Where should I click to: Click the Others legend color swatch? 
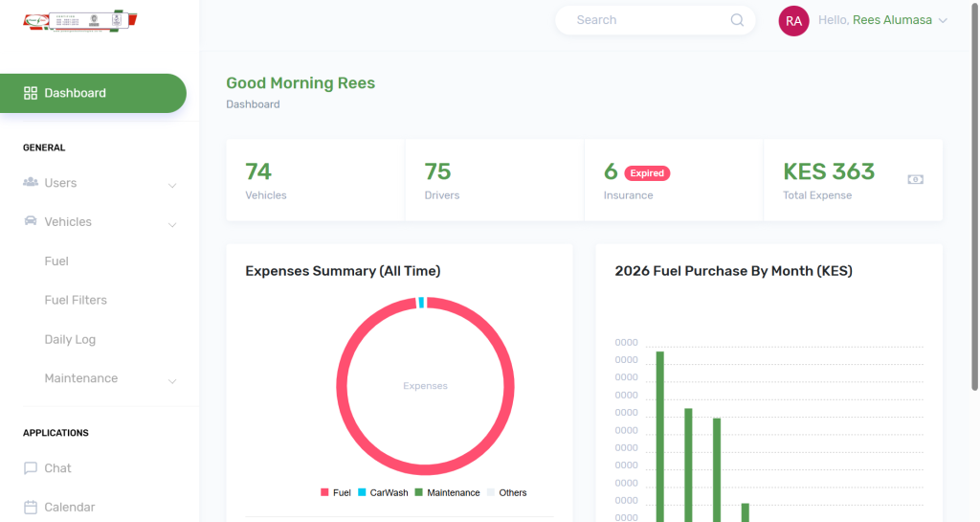coord(491,492)
